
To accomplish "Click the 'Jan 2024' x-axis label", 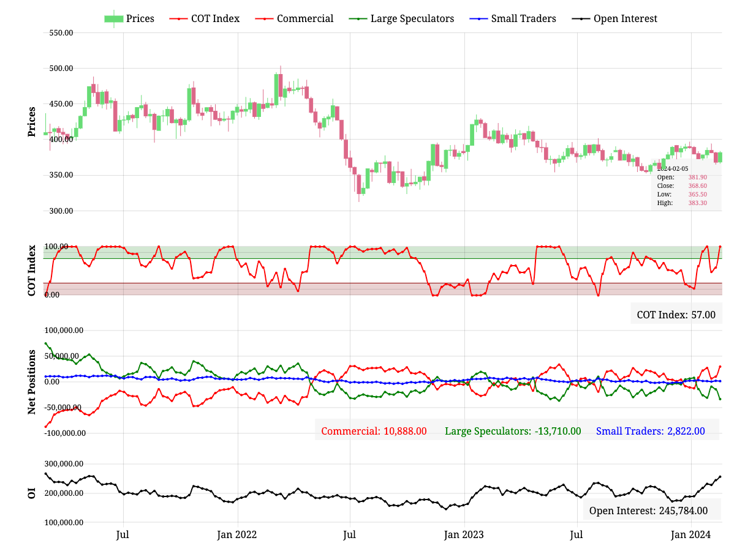I will pos(691,534).
